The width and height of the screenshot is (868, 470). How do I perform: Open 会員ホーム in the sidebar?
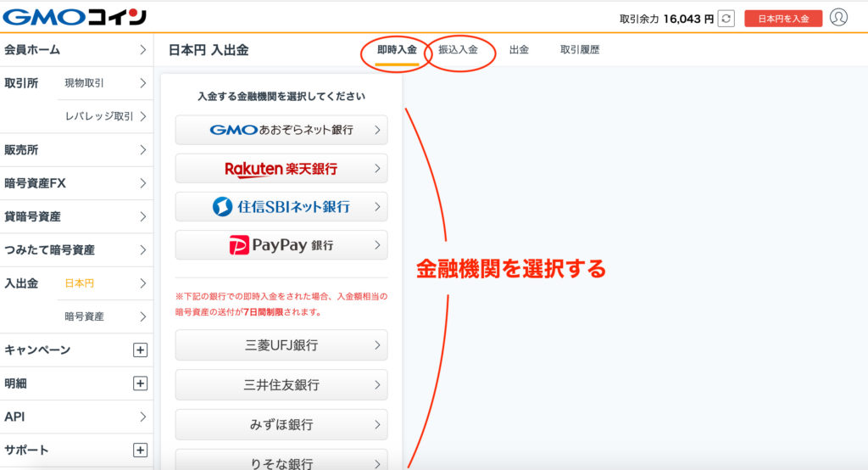click(x=76, y=50)
